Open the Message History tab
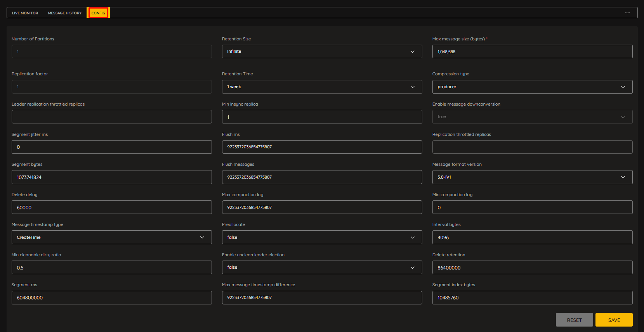Viewport: 644px width, 332px height. coord(65,13)
